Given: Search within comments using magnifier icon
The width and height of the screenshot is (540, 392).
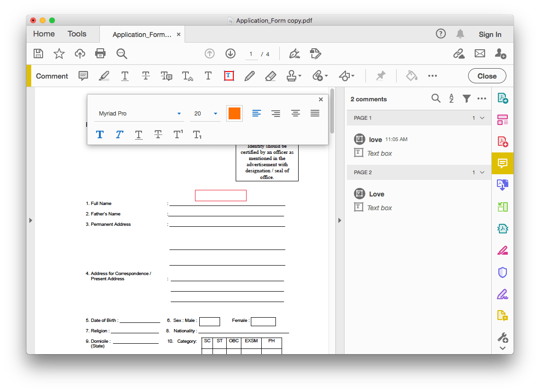Looking at the screenshot, I should click(x=436, y=98).
